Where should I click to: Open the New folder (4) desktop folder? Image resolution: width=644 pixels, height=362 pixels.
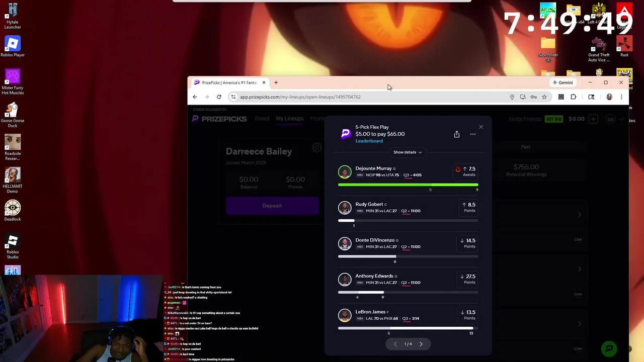coord(548,49)
